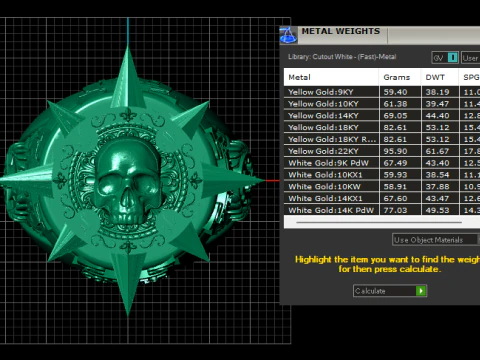Click the 44.40 DWT value
This screenshot has width=480, height=360.
(x=438, y=116)
